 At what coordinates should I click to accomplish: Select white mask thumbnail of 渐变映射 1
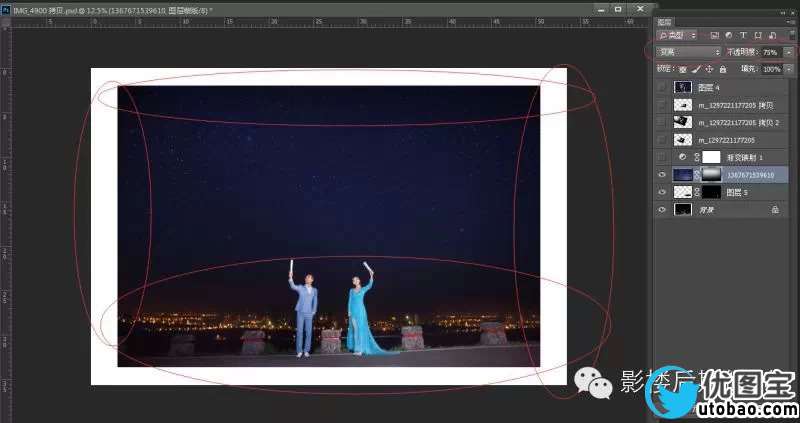711,157
